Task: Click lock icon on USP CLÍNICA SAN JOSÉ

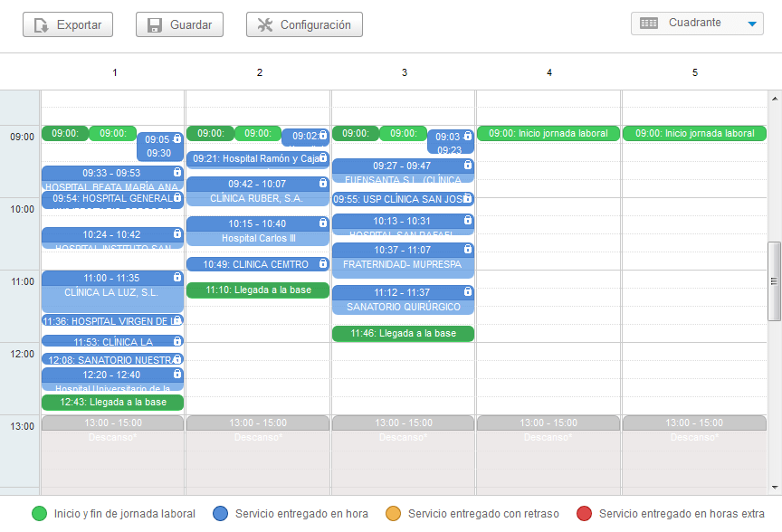Action: 468,198
